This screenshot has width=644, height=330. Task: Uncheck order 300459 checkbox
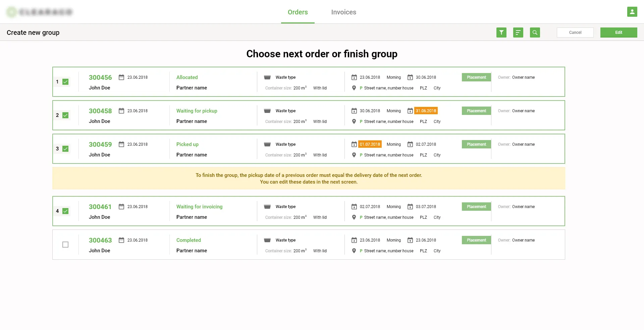(x=65, y=149)
